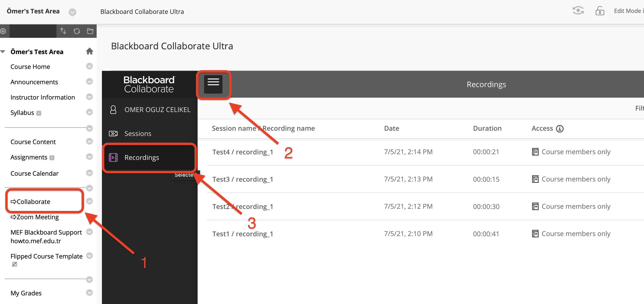
Task: Open Course Calendar link
Action: (34, 173)
